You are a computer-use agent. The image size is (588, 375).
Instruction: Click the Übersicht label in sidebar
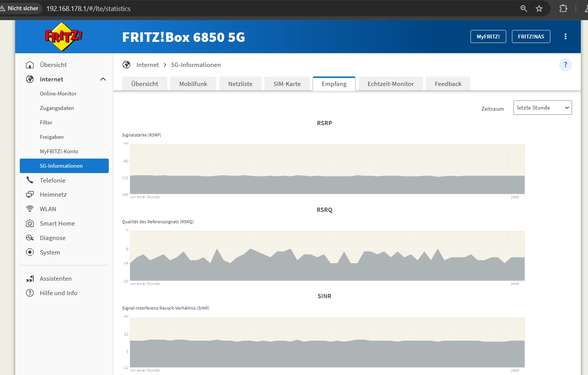[53, 65]
